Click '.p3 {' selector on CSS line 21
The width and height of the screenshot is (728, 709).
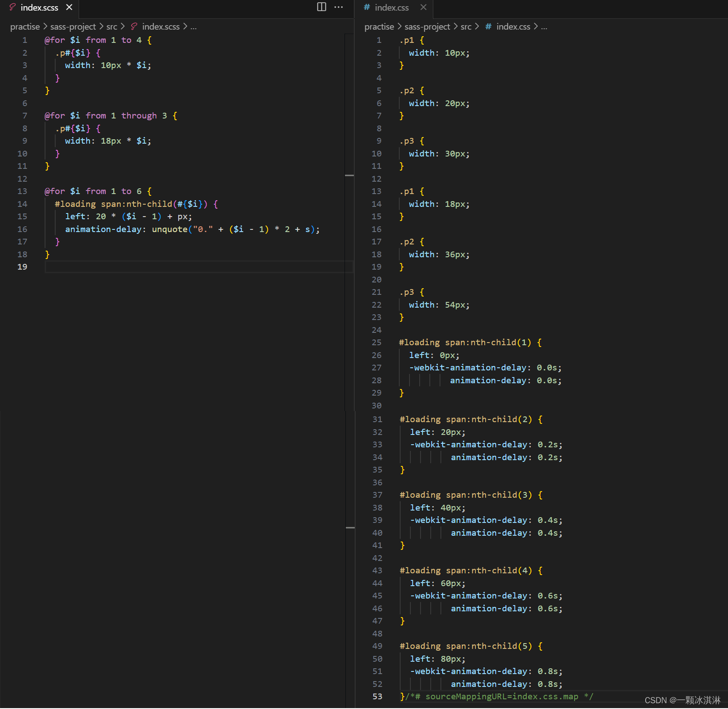tap(412, 292)
